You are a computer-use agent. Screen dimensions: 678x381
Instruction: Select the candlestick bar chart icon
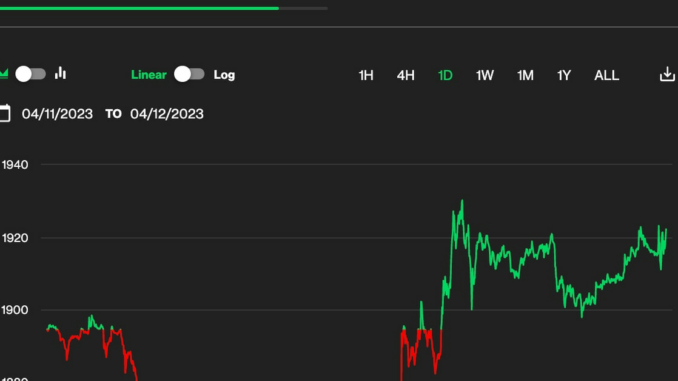(x=61, y=74)
